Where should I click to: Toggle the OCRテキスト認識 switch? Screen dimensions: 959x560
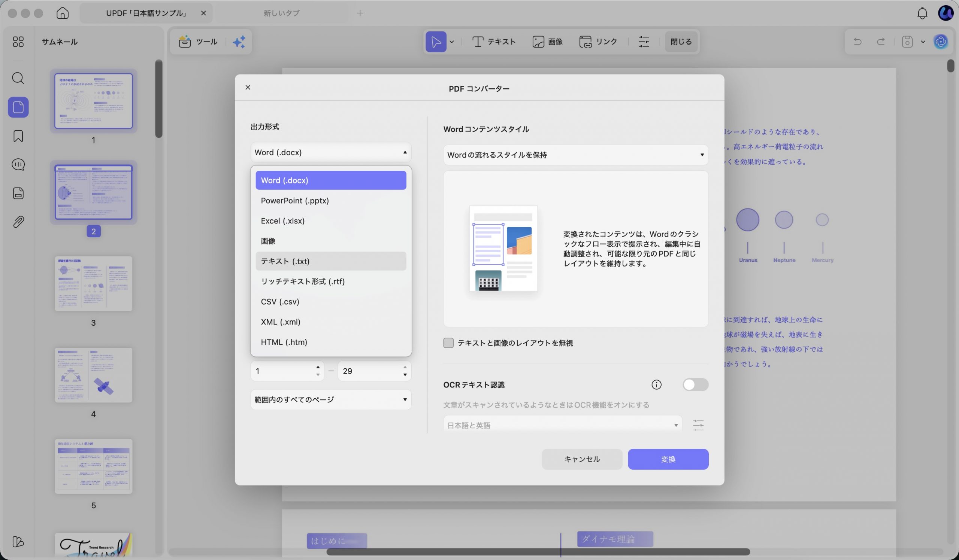pyautogui.click(x=695, y=385)
